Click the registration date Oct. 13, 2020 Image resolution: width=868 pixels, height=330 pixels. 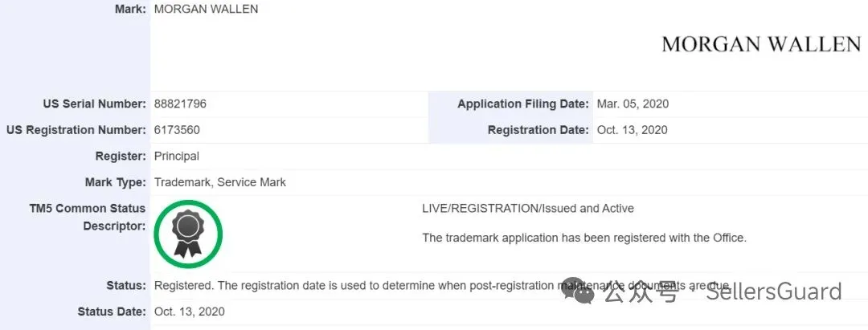pyautogui.click(x=633, y=130)
